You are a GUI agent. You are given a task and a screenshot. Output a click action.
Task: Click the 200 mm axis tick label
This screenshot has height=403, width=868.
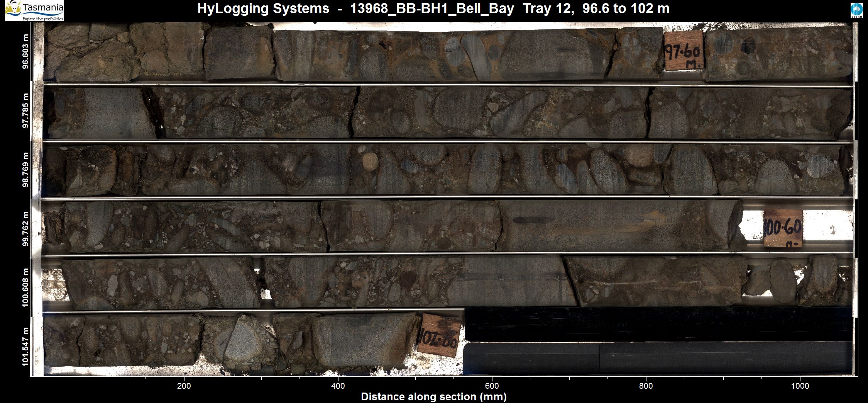coord(184,386)
